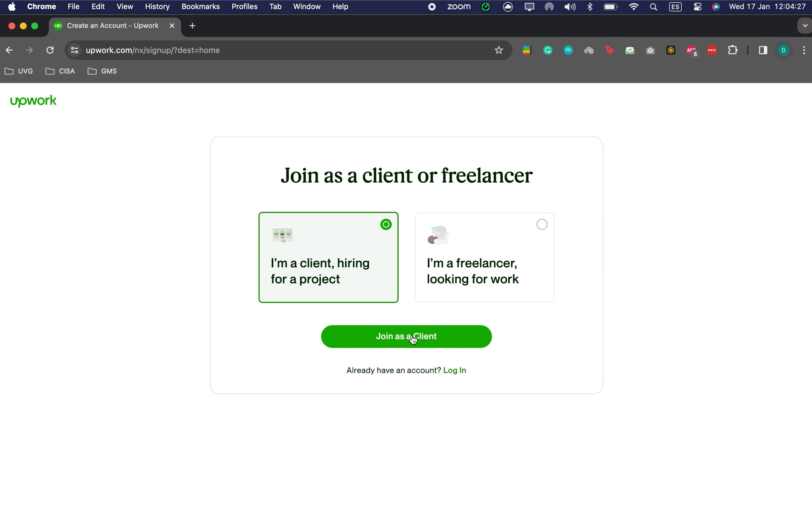Select the client radio button
This screenshot has height=509, width=812.
click(386, 224)
